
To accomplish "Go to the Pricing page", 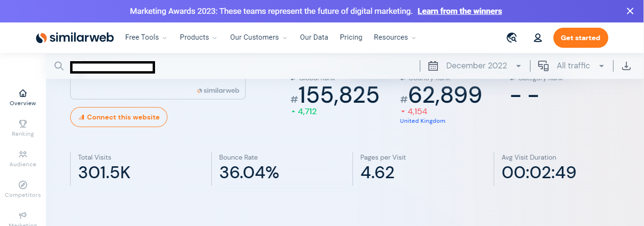I will pyautogui.click(x=351, y=37).
